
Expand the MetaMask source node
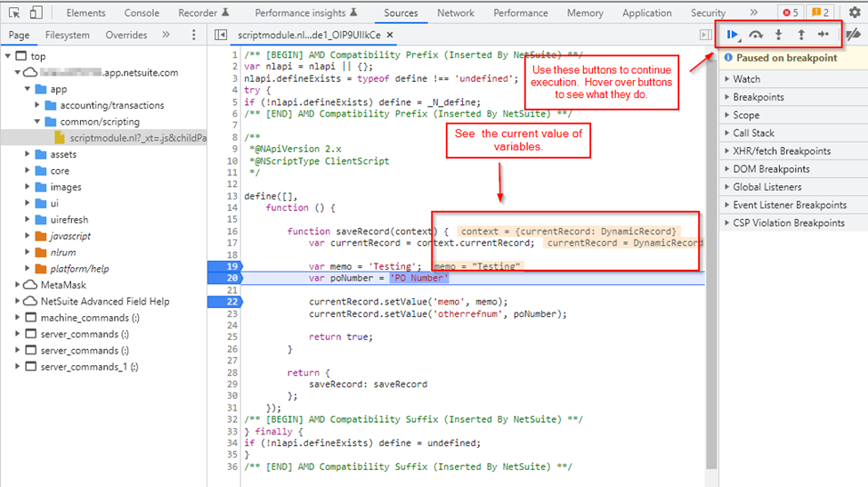pos(17,285)
